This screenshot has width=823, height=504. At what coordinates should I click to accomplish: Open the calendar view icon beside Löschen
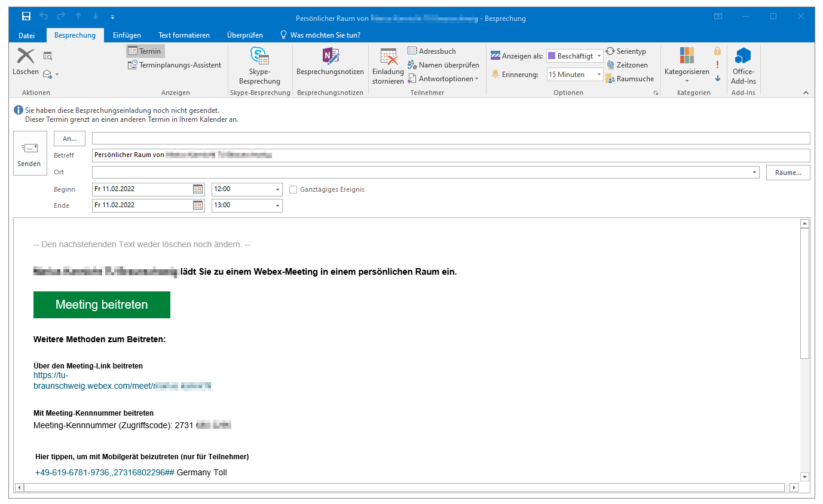(48, 56)
